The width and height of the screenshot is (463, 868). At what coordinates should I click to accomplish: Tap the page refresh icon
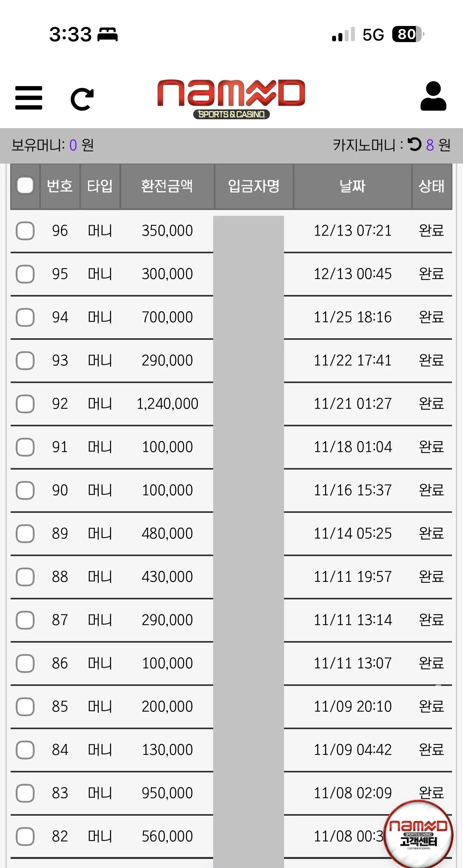click(x=82, y=99)
